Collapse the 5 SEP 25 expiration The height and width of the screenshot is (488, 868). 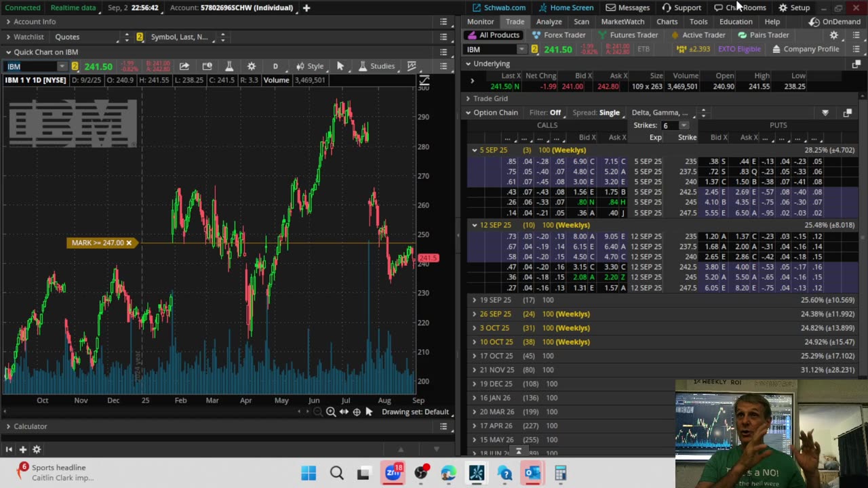point(475,150)
